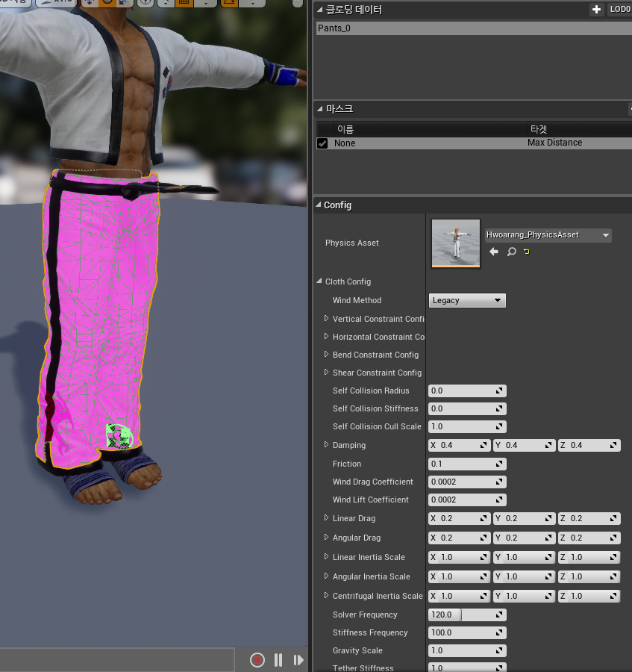Edit the Friction value field

(467, 464)
